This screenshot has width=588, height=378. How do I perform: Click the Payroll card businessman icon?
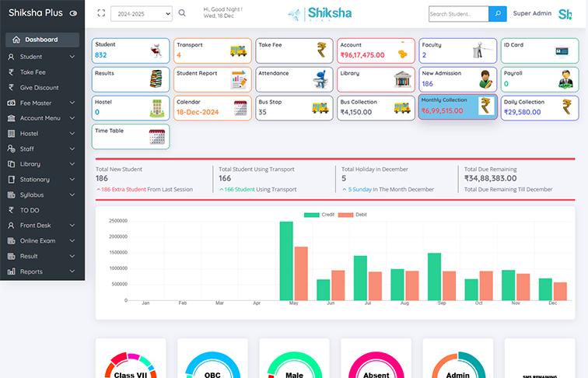click(x=565, y=79)
